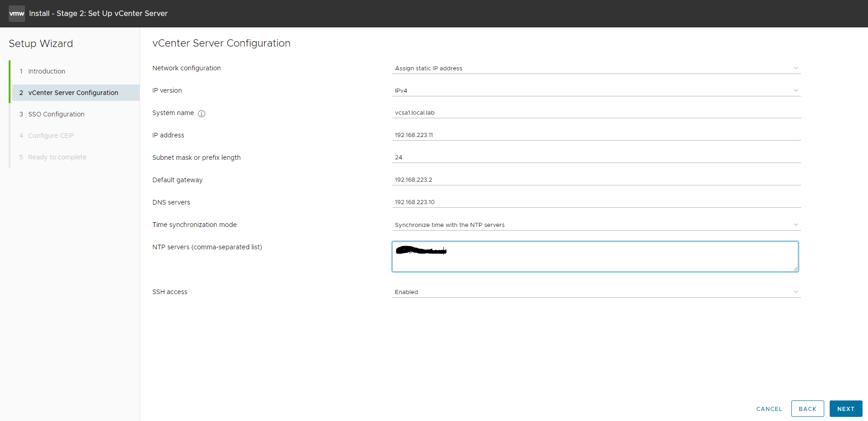This screenshot has width=868, height=421.
Task: Click the NTP text area resize handle
Action: [x=795, y=269]
